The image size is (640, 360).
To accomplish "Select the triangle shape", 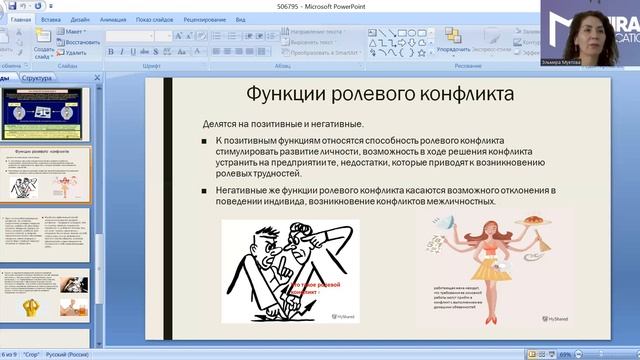I will coord(372,43).
